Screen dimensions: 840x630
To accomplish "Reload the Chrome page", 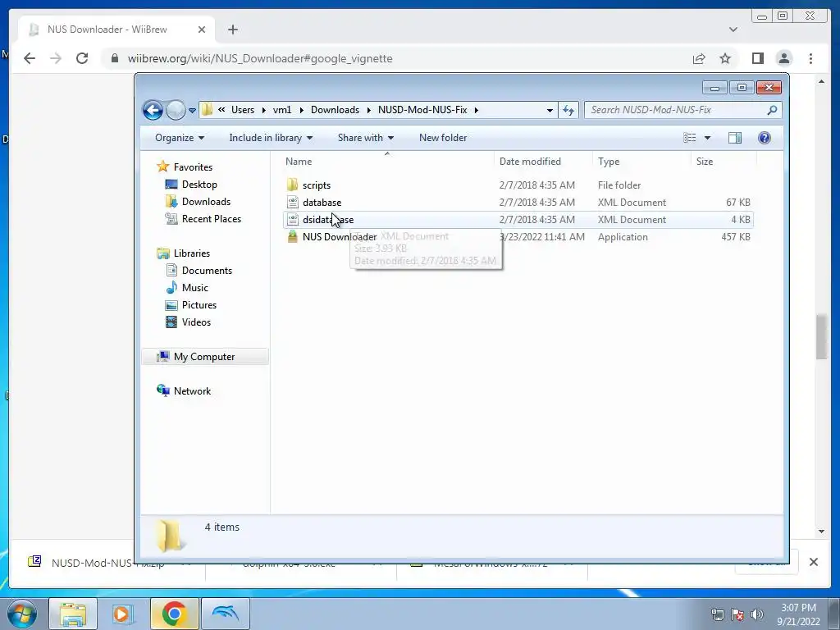I will (82, 58).
